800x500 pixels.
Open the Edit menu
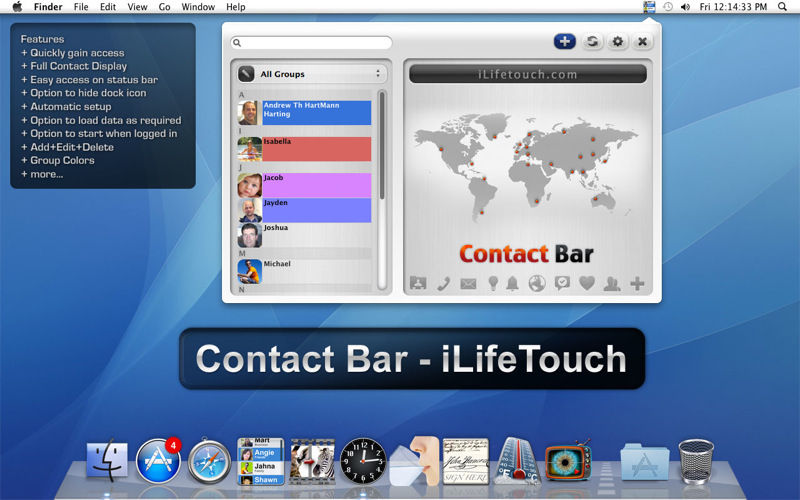click(x=108, y=7)
